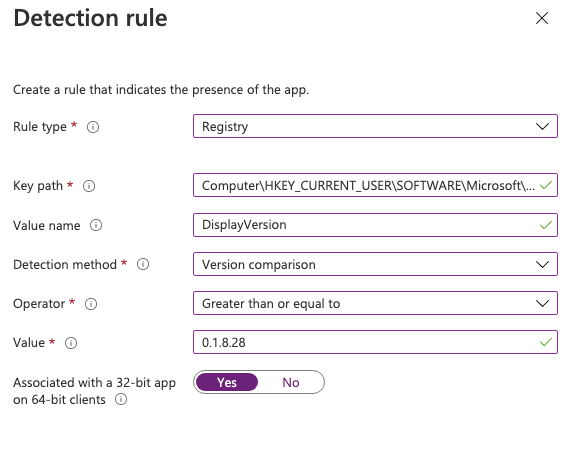Set 32-bit app toggle to No

[x=291, y=382]
